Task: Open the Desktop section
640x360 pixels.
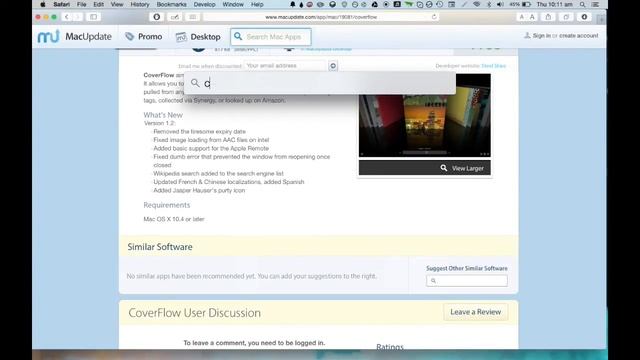Action: click(198, 37)
